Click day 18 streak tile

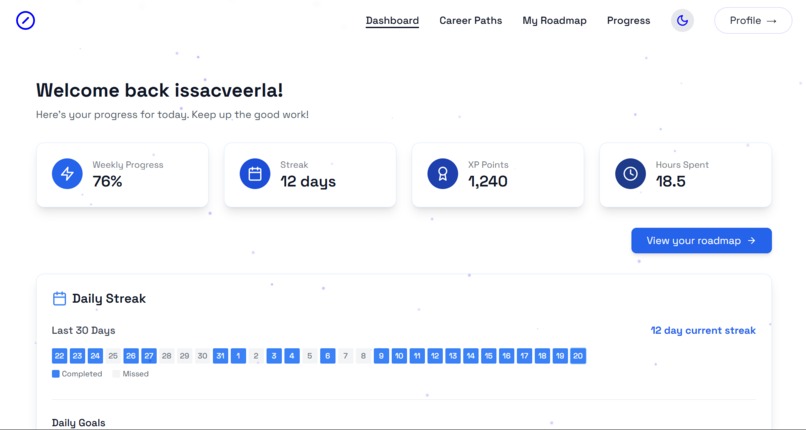click(542, 356)
